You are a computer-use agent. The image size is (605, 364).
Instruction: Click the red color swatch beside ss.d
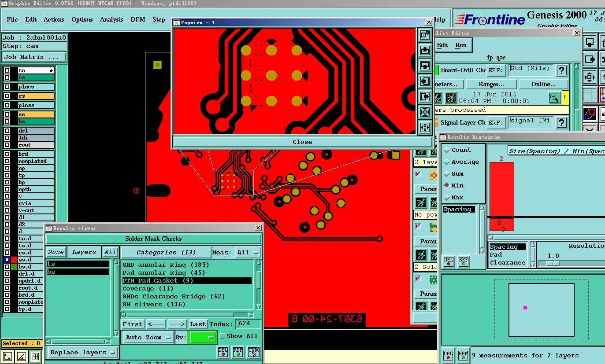[x=14, y=260]
